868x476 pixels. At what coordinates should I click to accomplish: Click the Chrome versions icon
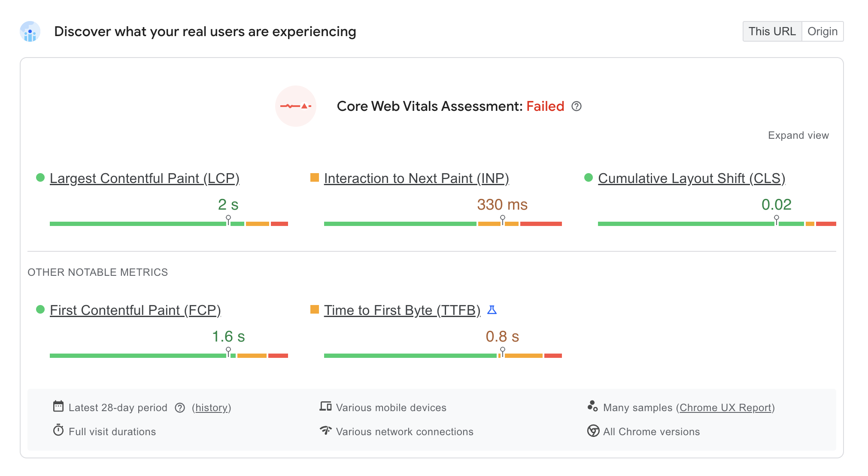(593, 431)
